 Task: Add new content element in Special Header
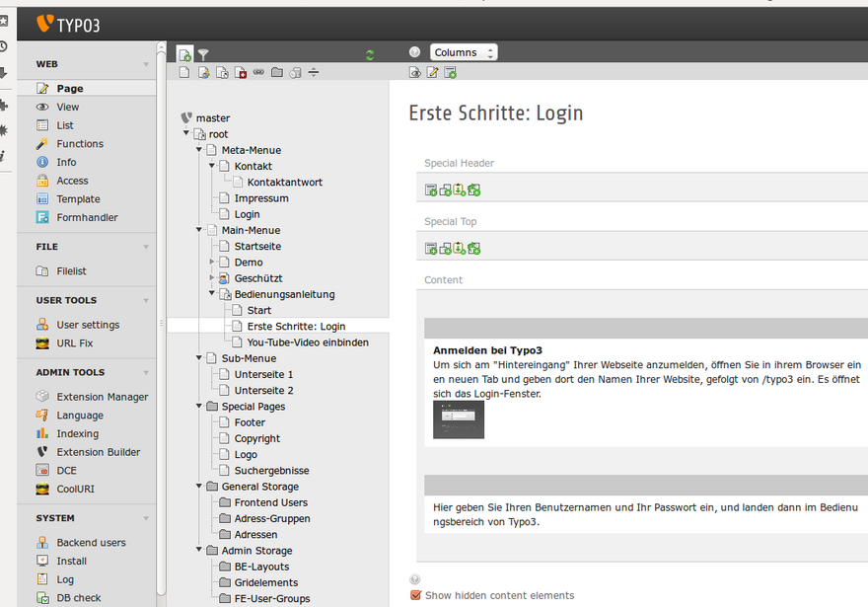click(431, 190)
